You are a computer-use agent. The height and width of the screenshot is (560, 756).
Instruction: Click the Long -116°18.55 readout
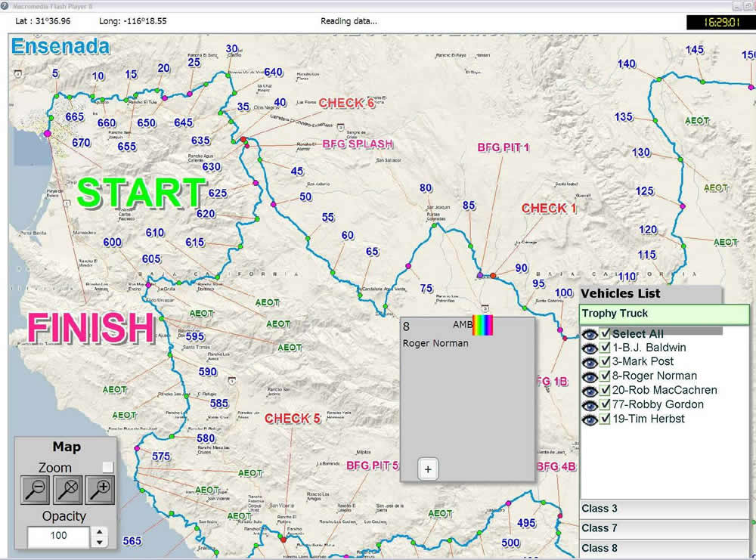coord(133,21)
